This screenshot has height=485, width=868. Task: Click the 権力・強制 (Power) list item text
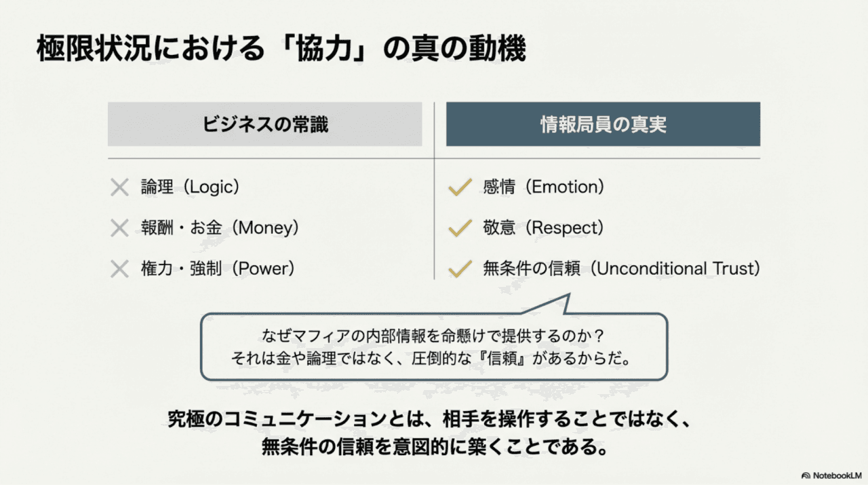[x=218, y=269]
